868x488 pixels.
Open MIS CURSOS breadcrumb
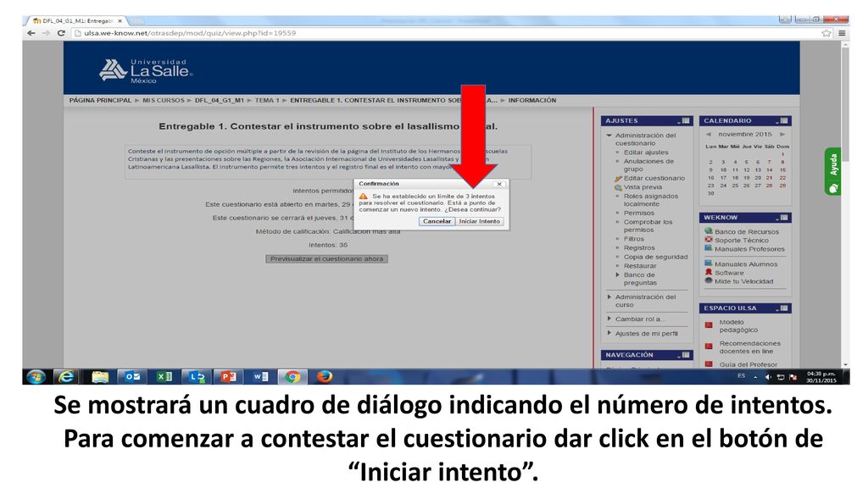coord(164,101)
